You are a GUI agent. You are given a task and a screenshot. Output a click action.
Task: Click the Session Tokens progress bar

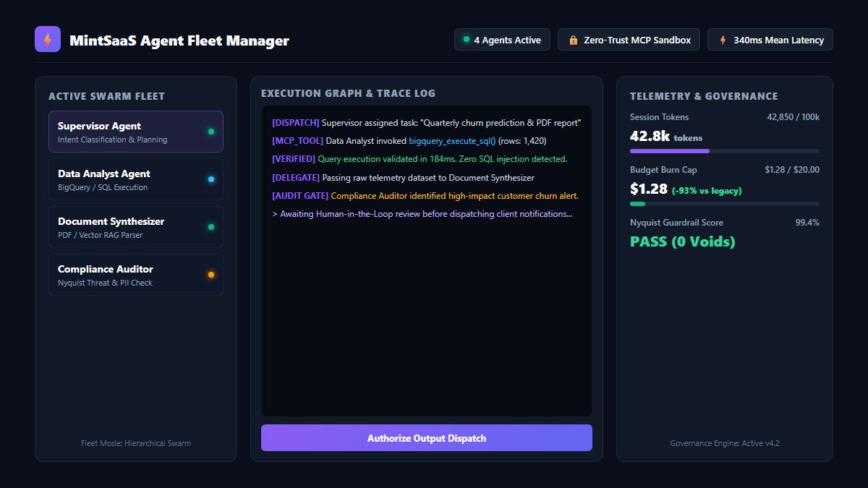(x=725, y=151)
